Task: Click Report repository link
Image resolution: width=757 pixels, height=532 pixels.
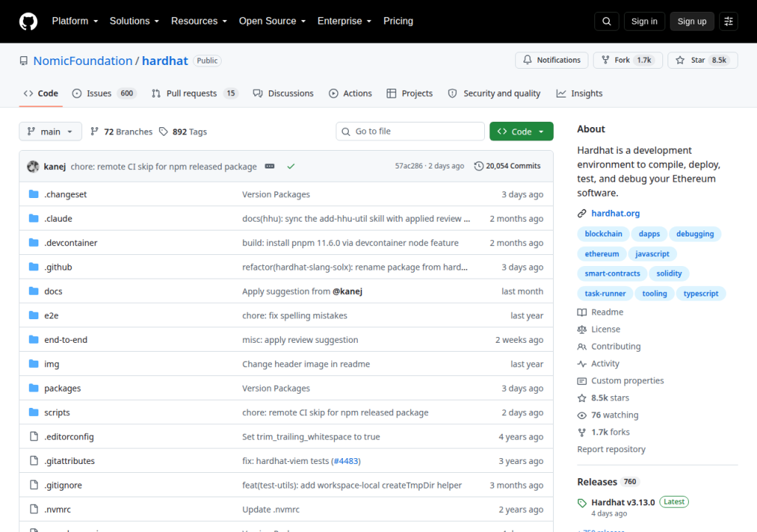Action: click(611, 449)
